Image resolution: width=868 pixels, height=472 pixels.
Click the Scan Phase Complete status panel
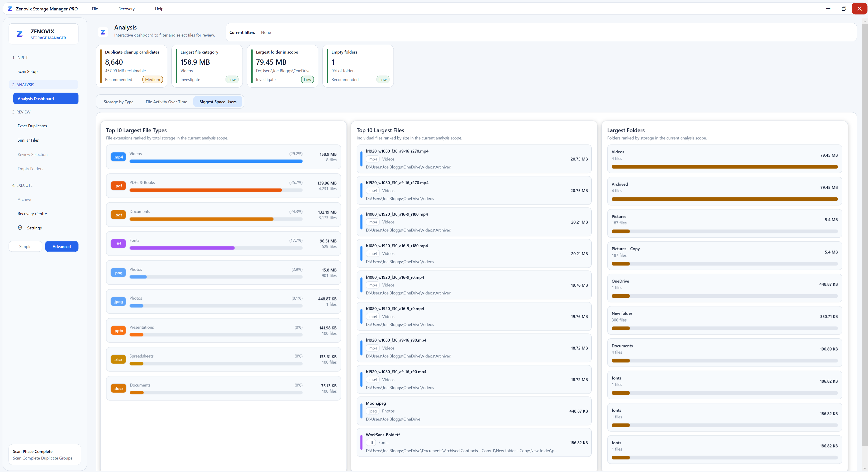45,455
